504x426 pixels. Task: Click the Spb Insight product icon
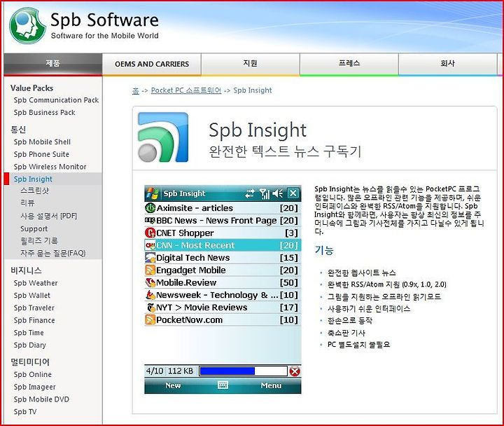pos(163,137)
